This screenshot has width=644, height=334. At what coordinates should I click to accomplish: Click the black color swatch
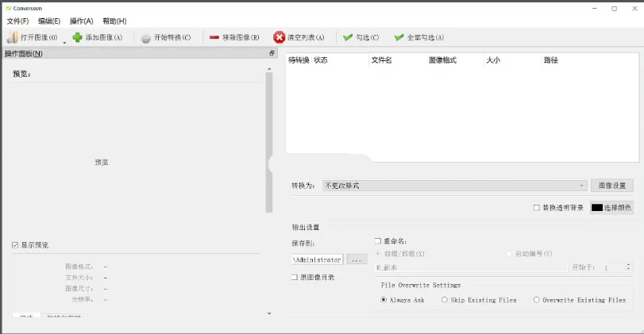(597, 208)
